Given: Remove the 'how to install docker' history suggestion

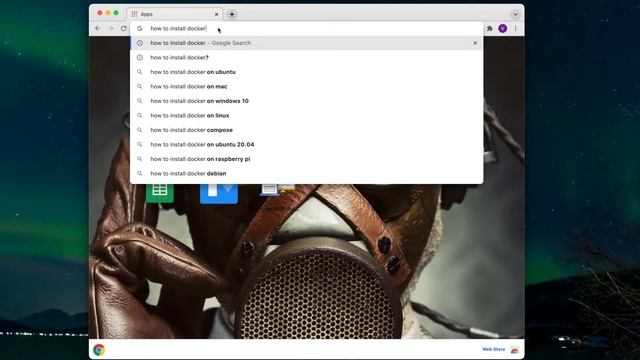Looking at the screenshot, I should pos(475,43).
